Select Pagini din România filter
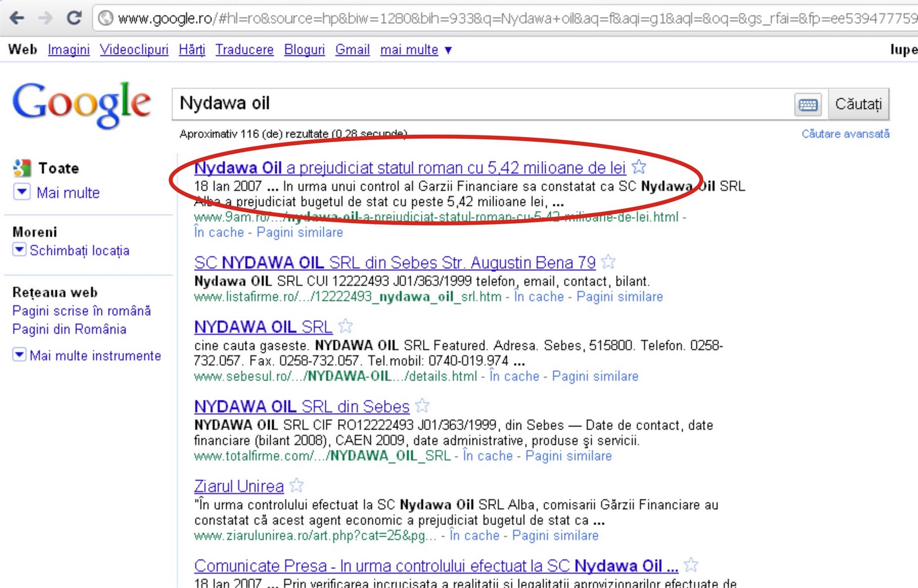918x588 pixels. [x=69, y=329]
